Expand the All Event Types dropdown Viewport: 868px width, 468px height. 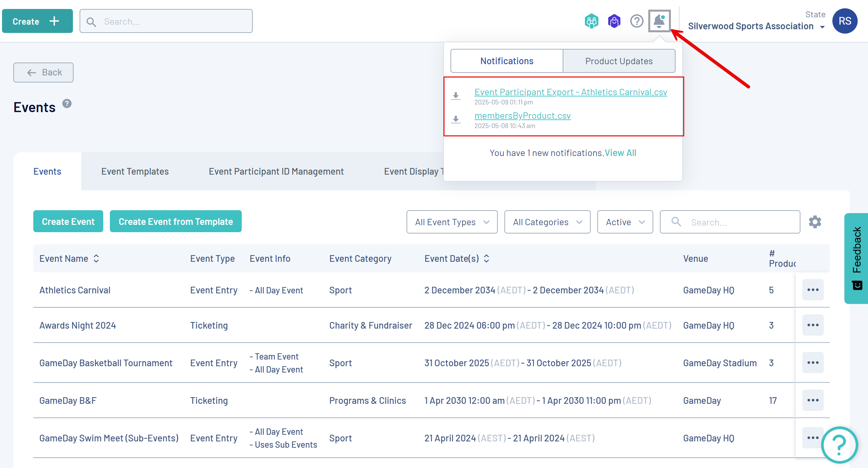coord(451,222)
